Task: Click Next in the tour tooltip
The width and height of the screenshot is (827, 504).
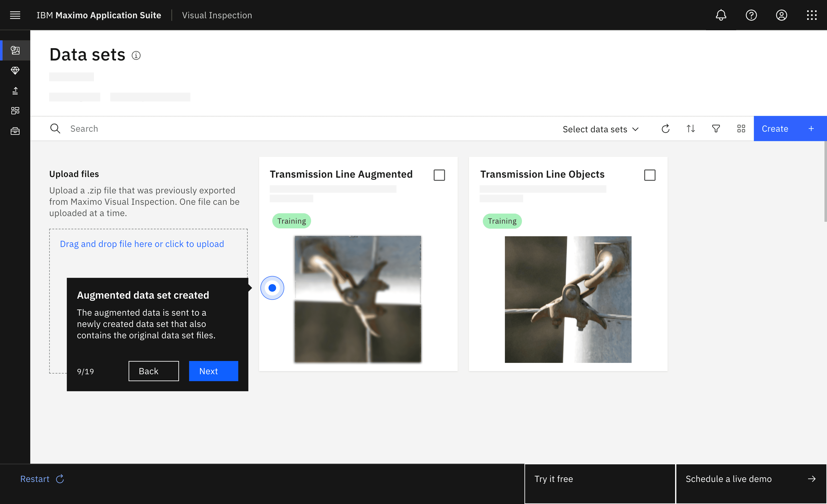Action: tap(214, 371)
